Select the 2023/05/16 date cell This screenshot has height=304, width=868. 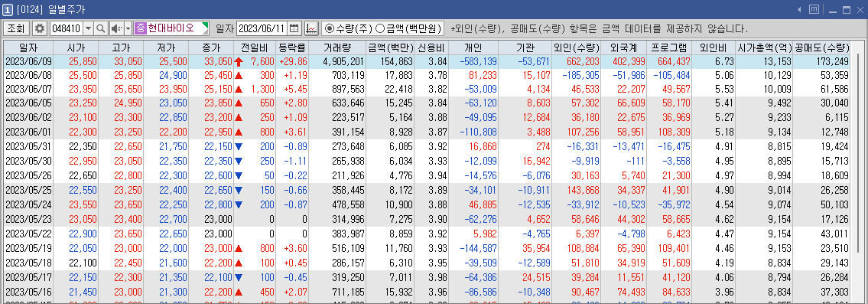tap(28, 291)
